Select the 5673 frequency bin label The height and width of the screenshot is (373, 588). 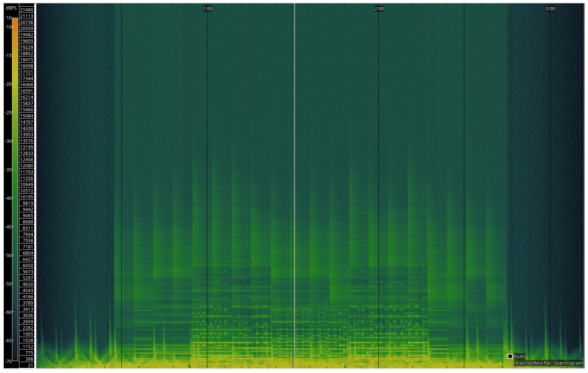[28, 271]
